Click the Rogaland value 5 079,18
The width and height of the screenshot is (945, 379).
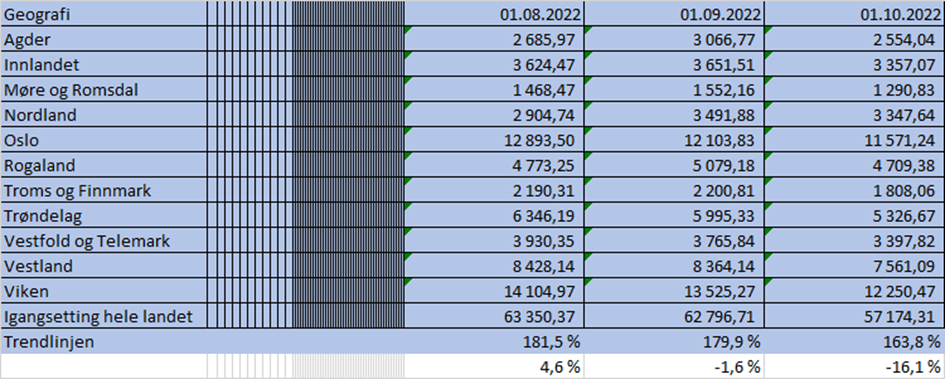673,165
